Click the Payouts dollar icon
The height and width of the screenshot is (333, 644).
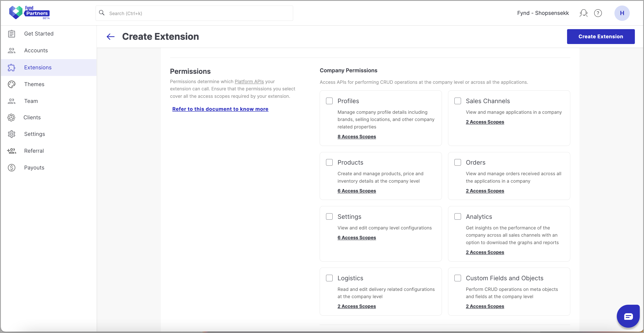11,168
